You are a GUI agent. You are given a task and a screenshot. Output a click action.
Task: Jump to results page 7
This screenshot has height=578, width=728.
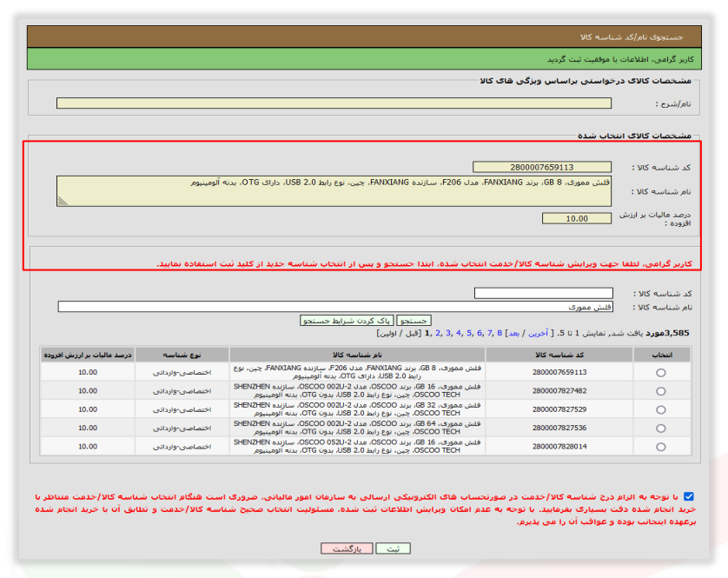[x=489, y=333]
